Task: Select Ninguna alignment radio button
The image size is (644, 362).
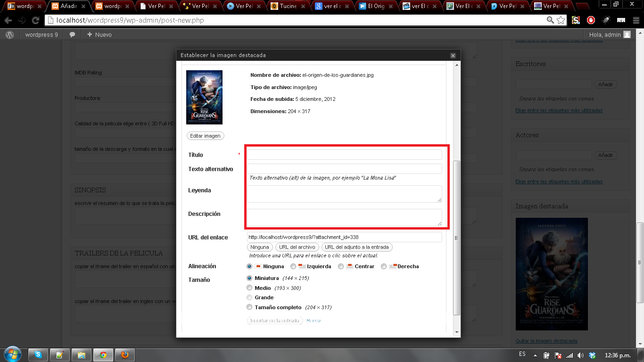Action: (249, 266)
